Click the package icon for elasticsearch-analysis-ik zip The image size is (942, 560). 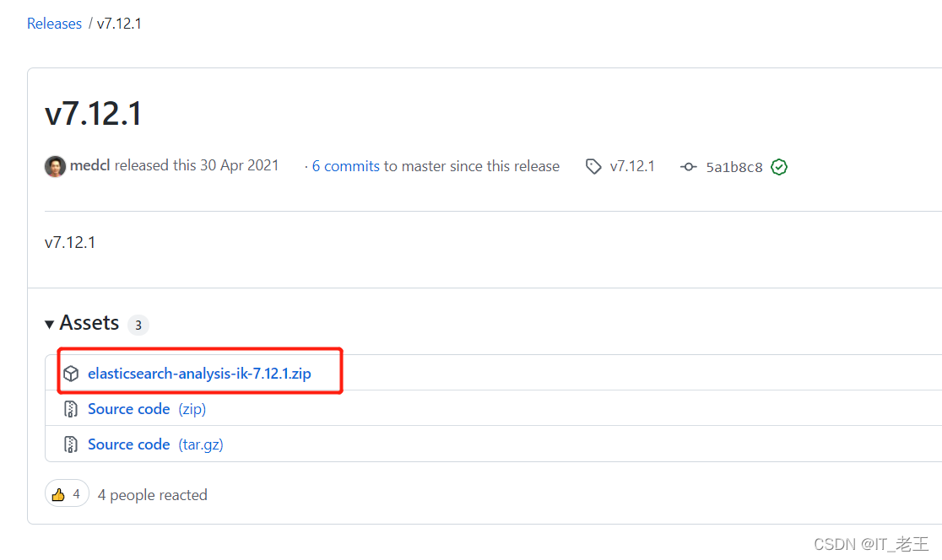tap(71, 374)
